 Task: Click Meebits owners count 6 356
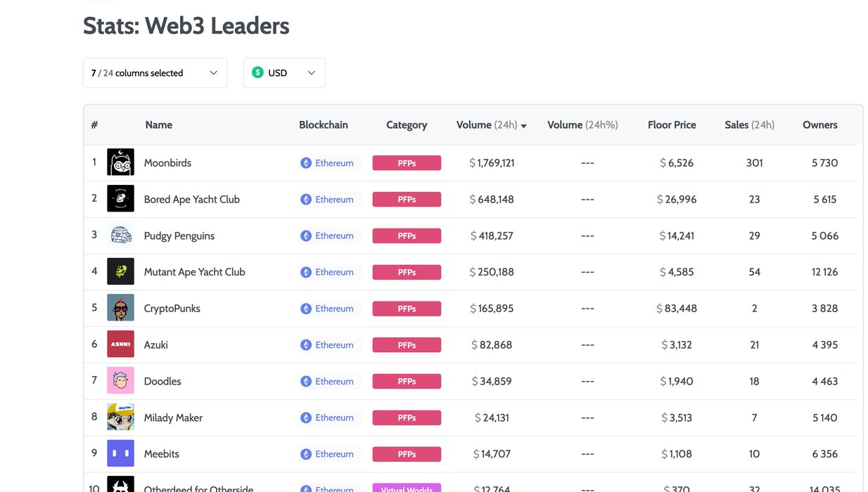click(x=824, y=454)
